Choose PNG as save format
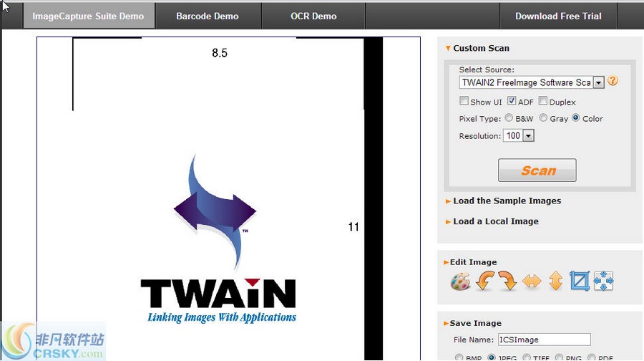The image size is (644, 361). click(559, 357)
